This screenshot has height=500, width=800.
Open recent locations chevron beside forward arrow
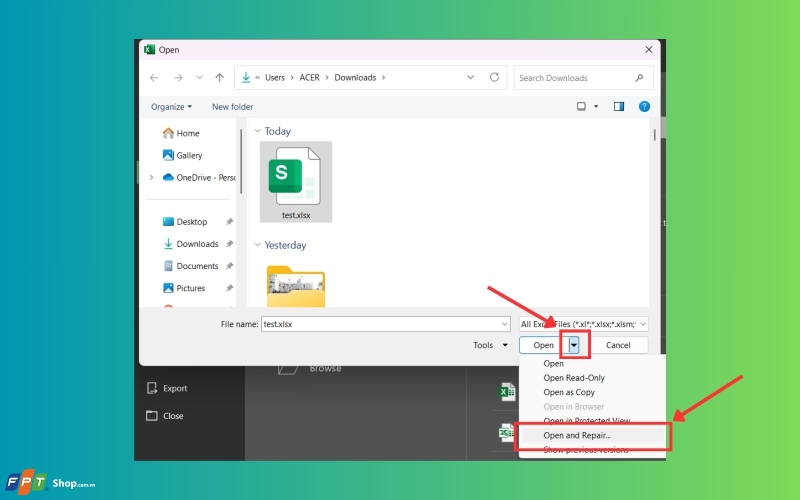pyautogui.click(x=199, y=78)
